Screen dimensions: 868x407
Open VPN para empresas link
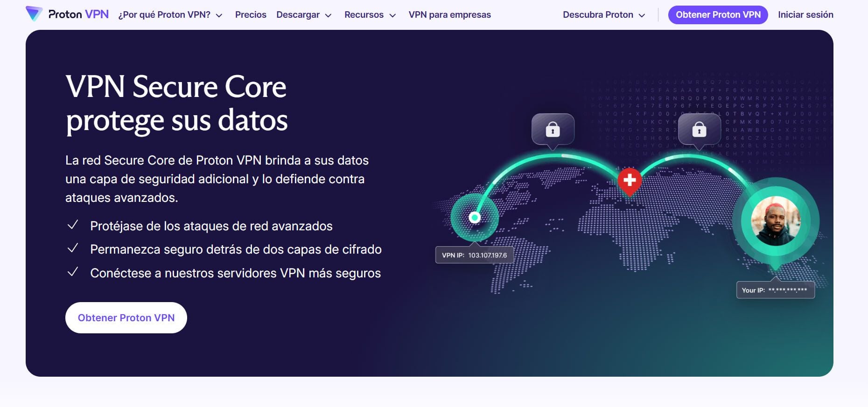point(450,15)
